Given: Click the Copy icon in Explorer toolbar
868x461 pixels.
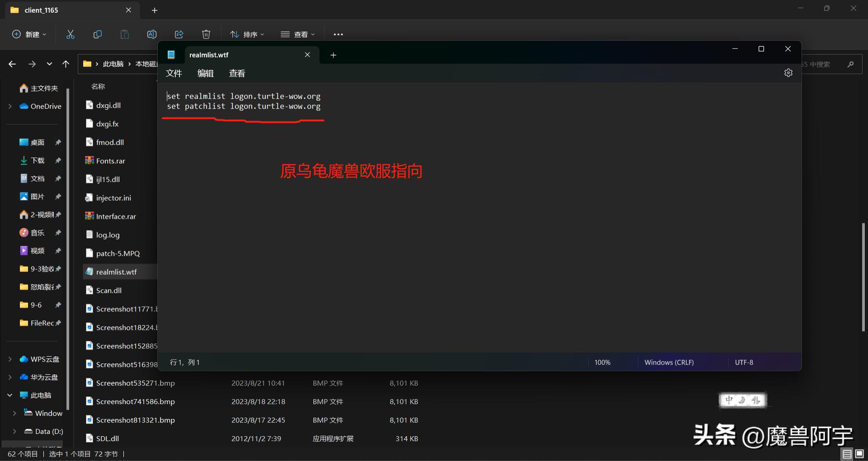Looking at the screenshot, I should click(98, 34).
